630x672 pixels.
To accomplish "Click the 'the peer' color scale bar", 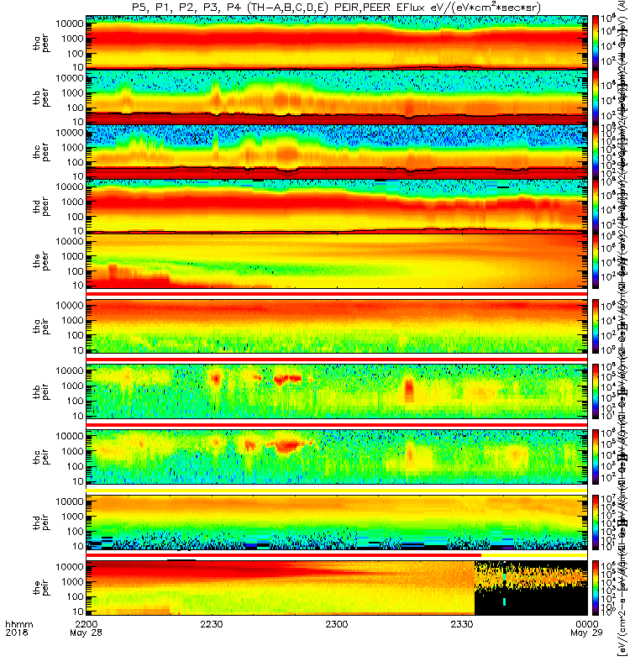I will (x=596, y=260).
